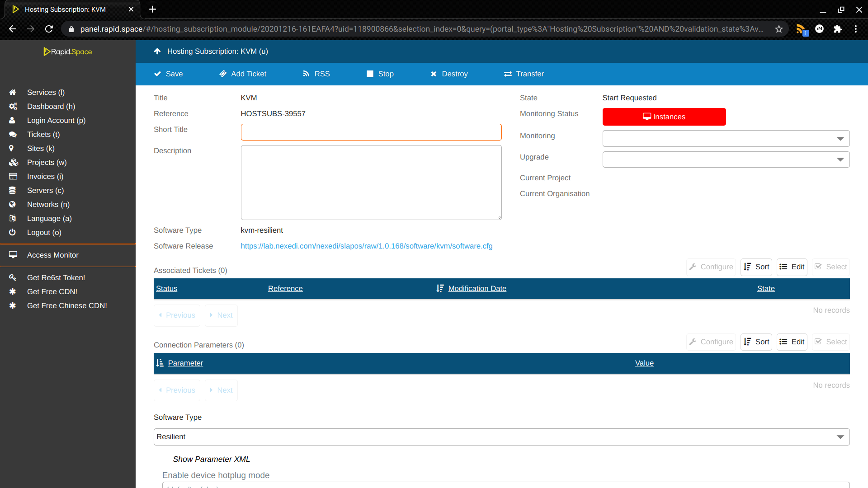Sort connection parameters by Parameter column
Image resolution: width=868 pixels, height=488 pixels.
[185, 363]
